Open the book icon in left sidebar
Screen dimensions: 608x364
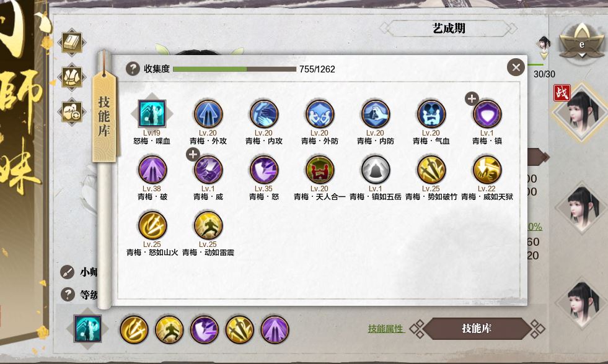point(72,43)
